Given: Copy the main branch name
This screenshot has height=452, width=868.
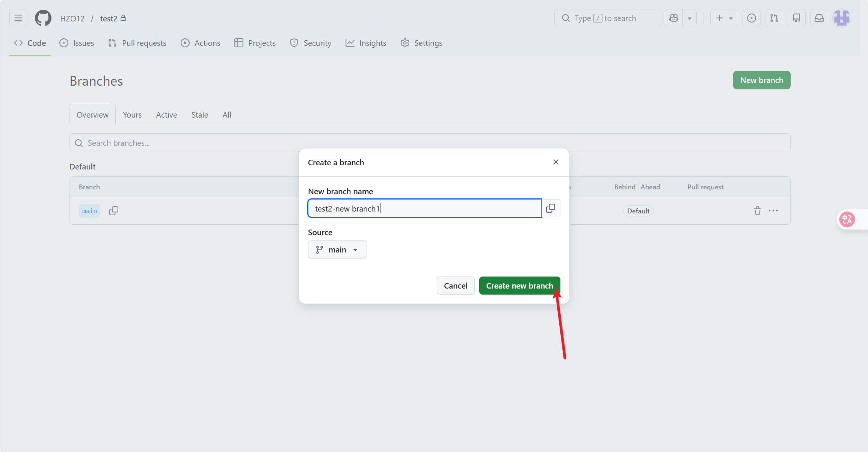Looking at the screenshot, I should 113,211.
